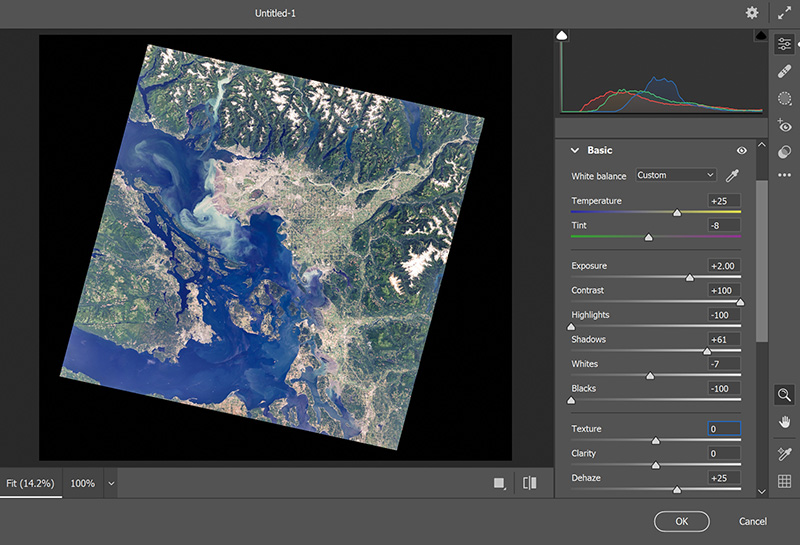The width and height of the screenshot is (800, 545).
Task: Click the Texture value input field
Action: point(723,429)
